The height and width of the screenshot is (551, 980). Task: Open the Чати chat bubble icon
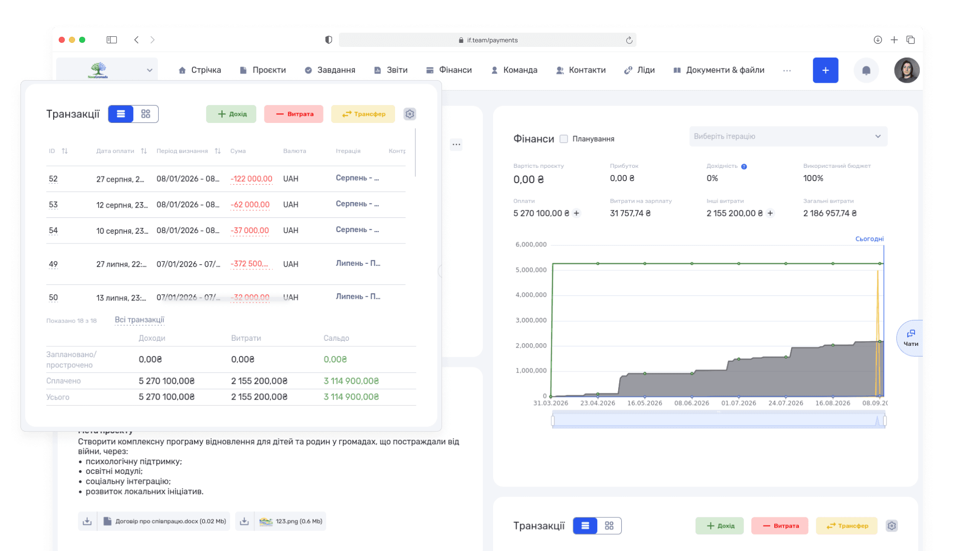(911, 338)
